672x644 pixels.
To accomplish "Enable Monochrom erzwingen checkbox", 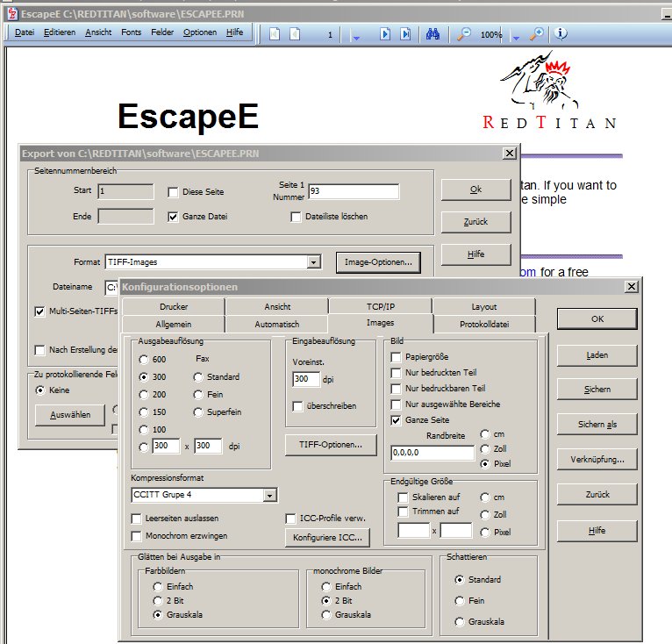I will [x=136, y=536].
